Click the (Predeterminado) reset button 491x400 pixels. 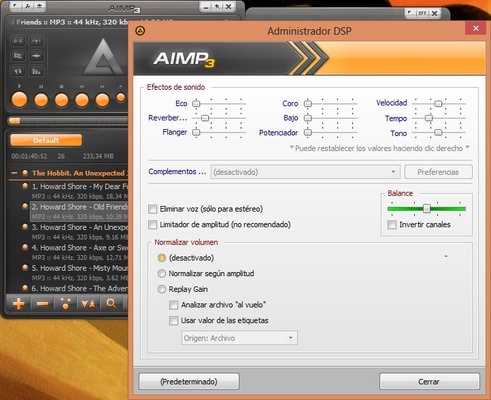coord(189,381)
